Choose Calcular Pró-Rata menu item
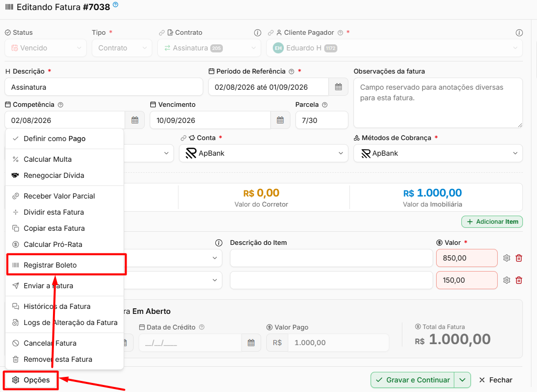The height and width of the screenshot is (392, 537). [65, 244]
